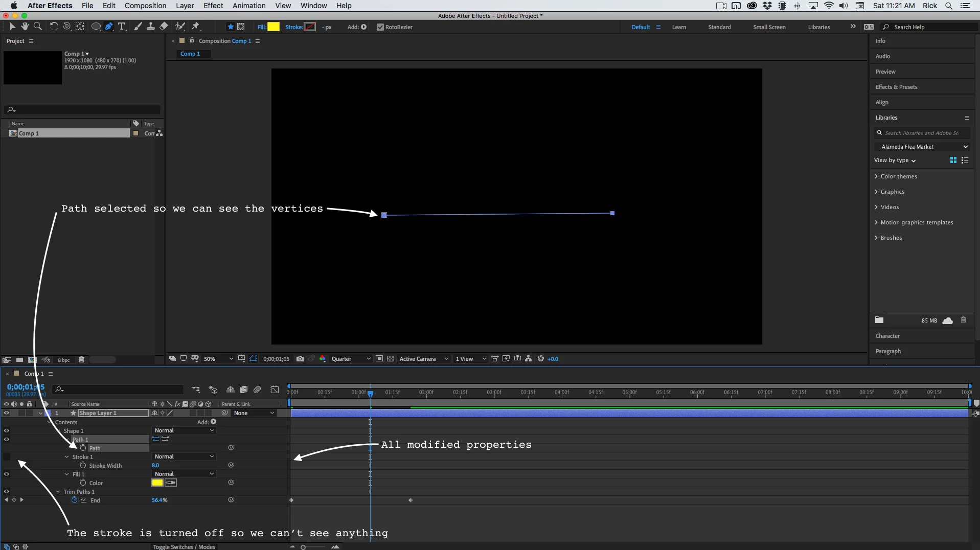This screenshot has width=980, height=550.
Task: Select the Type tool
Action: tap(122, 27)
